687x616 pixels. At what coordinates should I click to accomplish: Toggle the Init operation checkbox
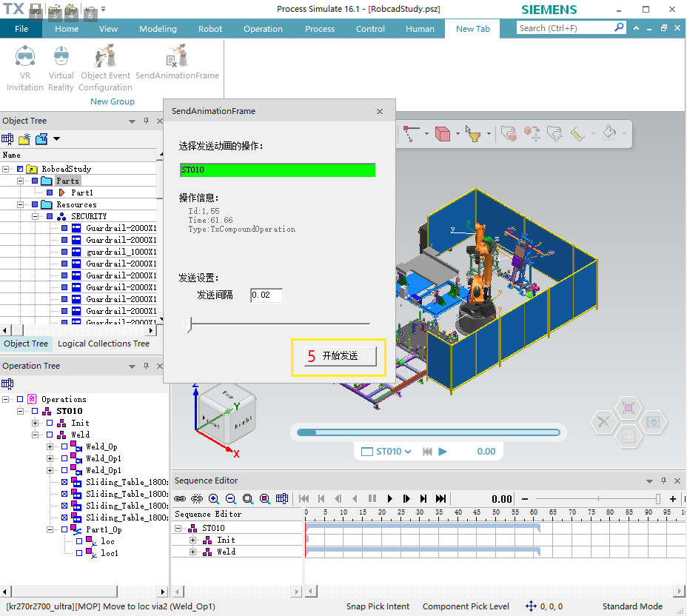(50, 423)
